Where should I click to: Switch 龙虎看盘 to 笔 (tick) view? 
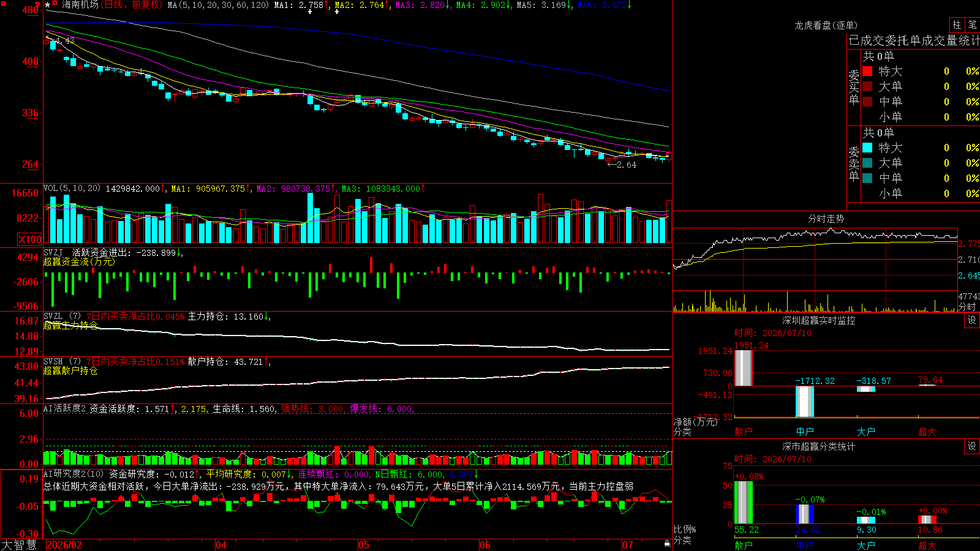(972, 24)
